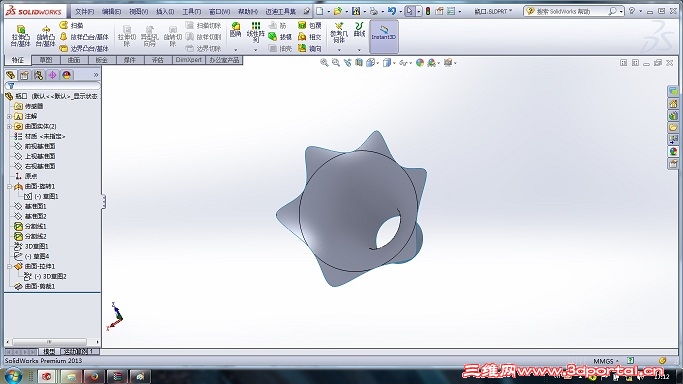The height and width of the screenshot is (384, 683).
Task: Open the MMGS unit system dropdown
Action: pos(606,361)
